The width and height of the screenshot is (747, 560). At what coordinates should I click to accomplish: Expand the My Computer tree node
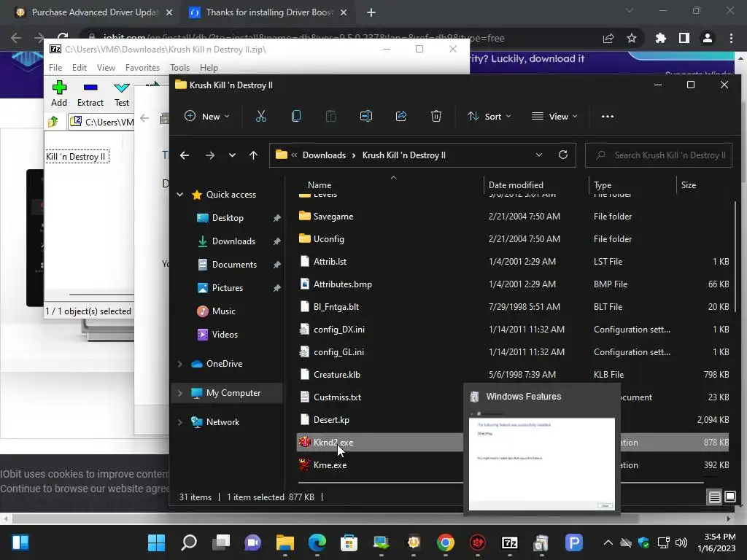[x=180, y=393]
